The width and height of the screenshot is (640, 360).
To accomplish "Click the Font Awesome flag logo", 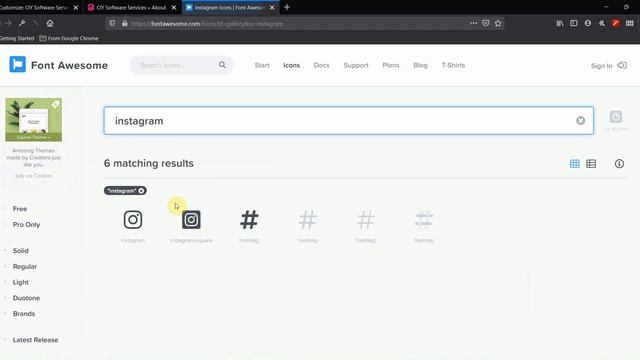I will click(x=18, y=64).
